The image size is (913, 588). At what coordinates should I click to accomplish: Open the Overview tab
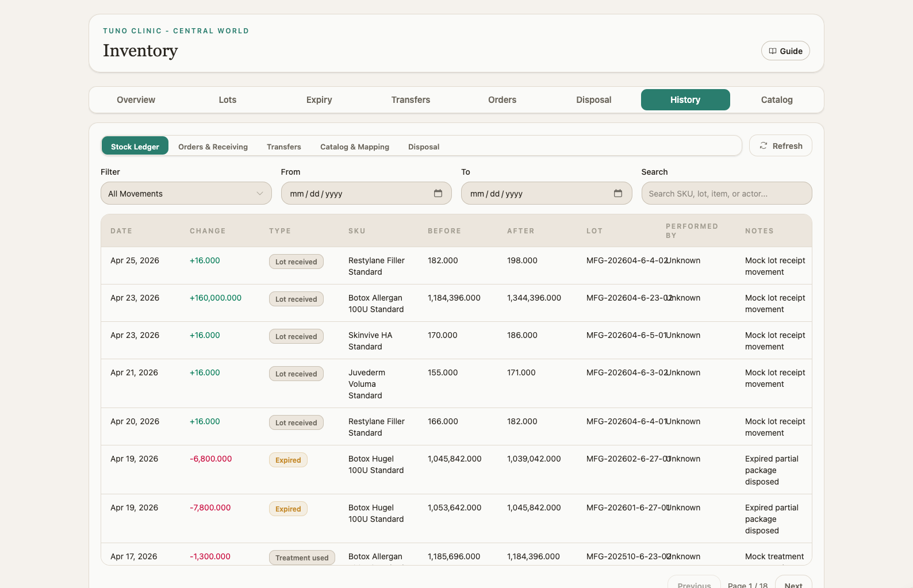(x=136, y=99)
